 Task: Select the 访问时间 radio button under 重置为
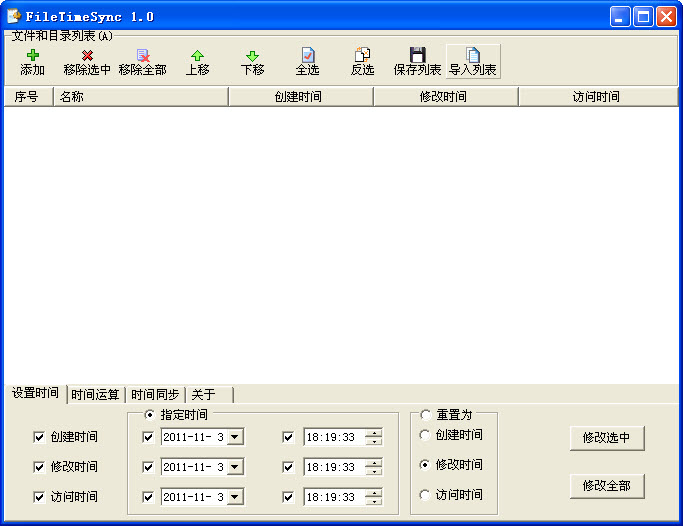426,495
